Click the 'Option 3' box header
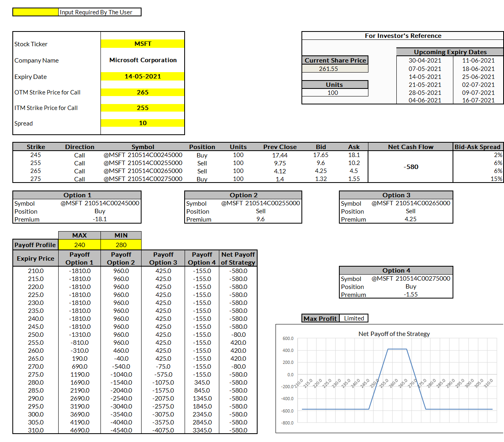This screenshot has width=504, height=442. pos(396,195)
